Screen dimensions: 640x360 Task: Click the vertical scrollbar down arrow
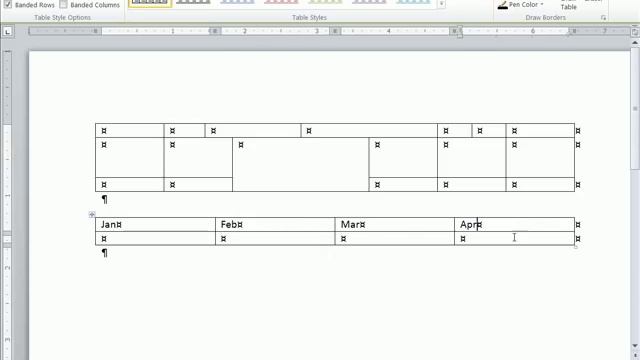pyautogui.click(x=635, y=346)
